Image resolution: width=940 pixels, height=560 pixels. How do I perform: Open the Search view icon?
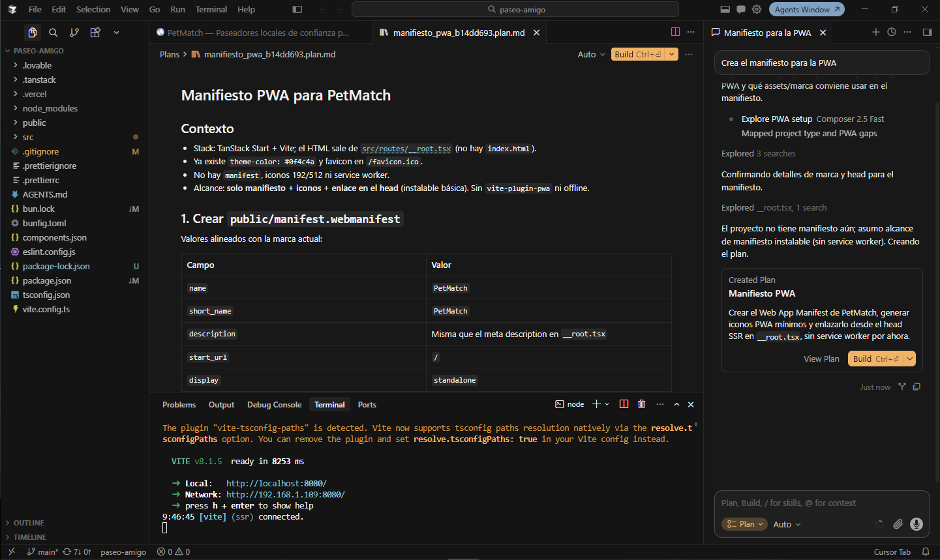[53, 33]
